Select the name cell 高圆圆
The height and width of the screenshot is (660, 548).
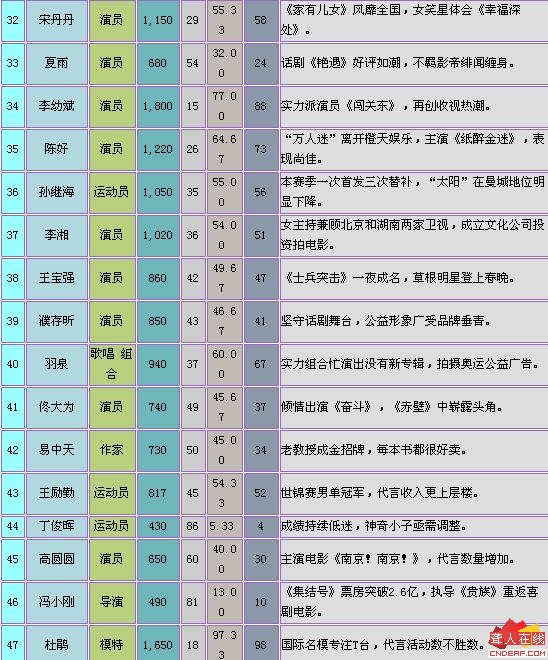[57, 559]
